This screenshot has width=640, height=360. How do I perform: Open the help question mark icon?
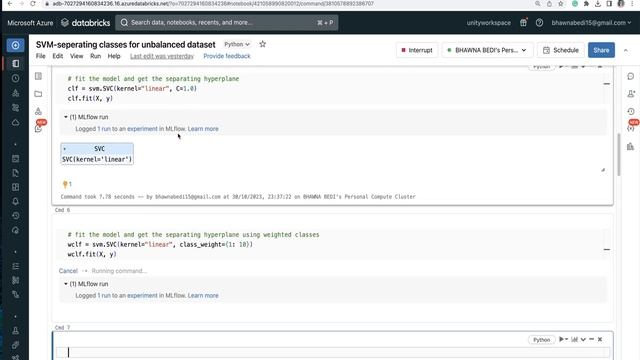point(539,23)
